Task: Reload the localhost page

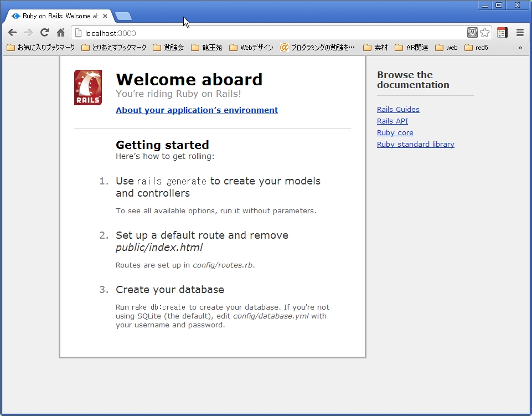Action: (x=44, y=33)
